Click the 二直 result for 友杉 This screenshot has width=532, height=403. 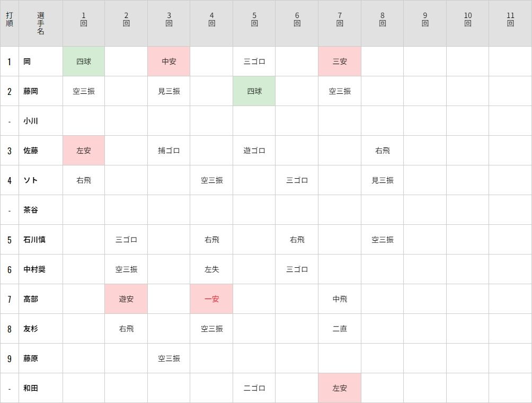pyautogui.click(x=340, y=329)
